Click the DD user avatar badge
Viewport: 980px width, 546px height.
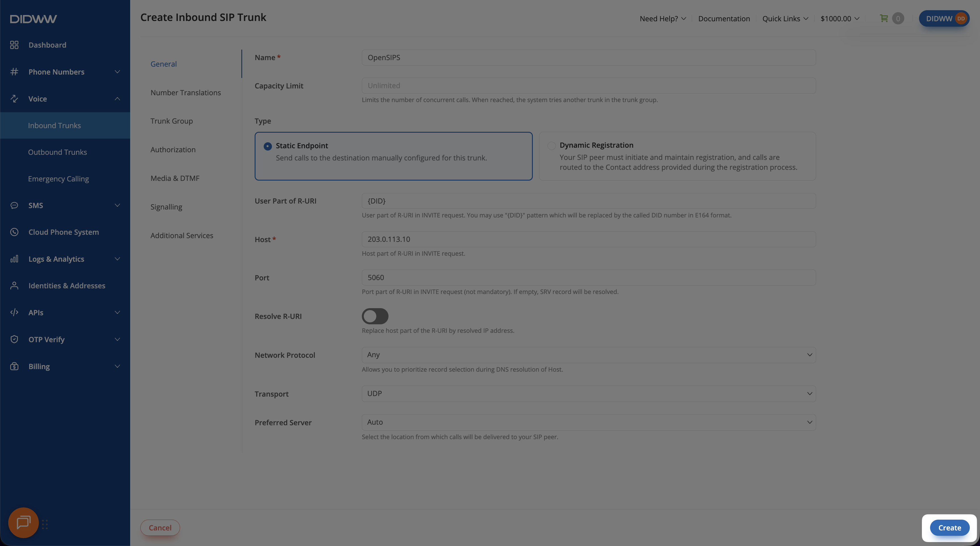[961, 19]
